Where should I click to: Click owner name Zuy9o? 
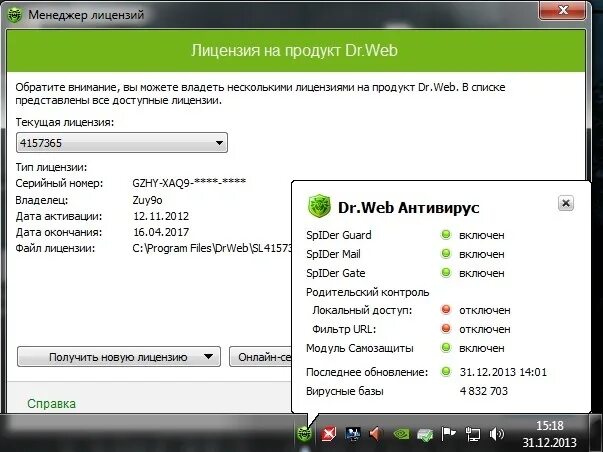[147, 200]
